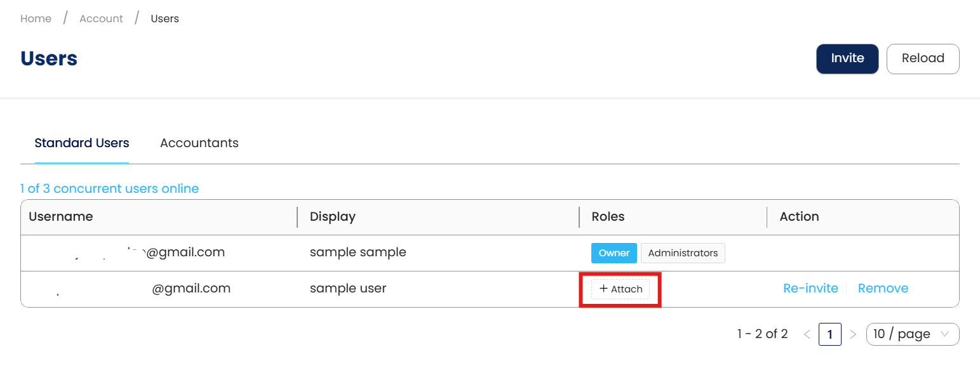Go to the next page arrow
This screenshot has height=366, width=980.
click(x=853, y=334)
